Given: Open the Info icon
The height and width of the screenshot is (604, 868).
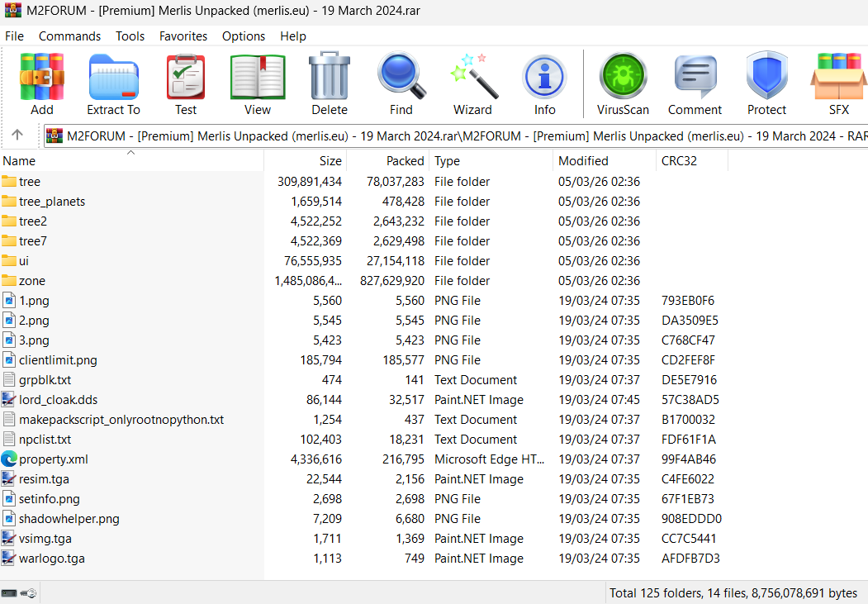Looking at the screenshot, I should (x=544, y=74).
